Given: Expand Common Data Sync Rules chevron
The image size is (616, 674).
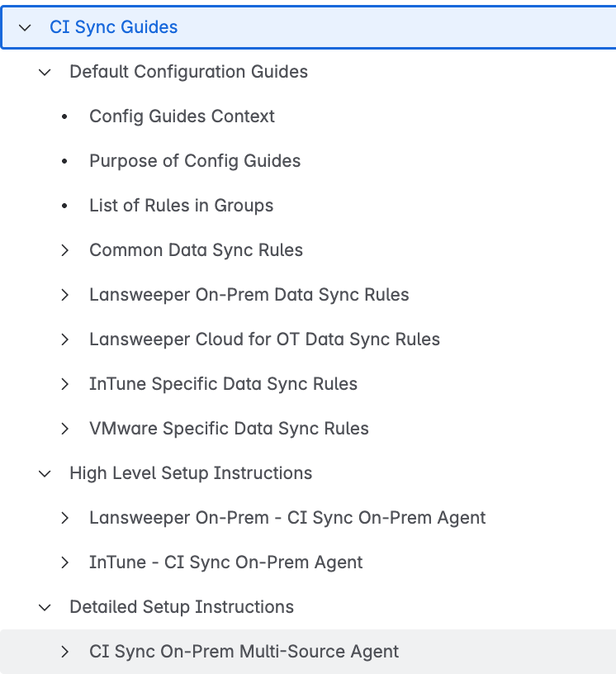Looking at the screenshot, I should coord(65,250).
